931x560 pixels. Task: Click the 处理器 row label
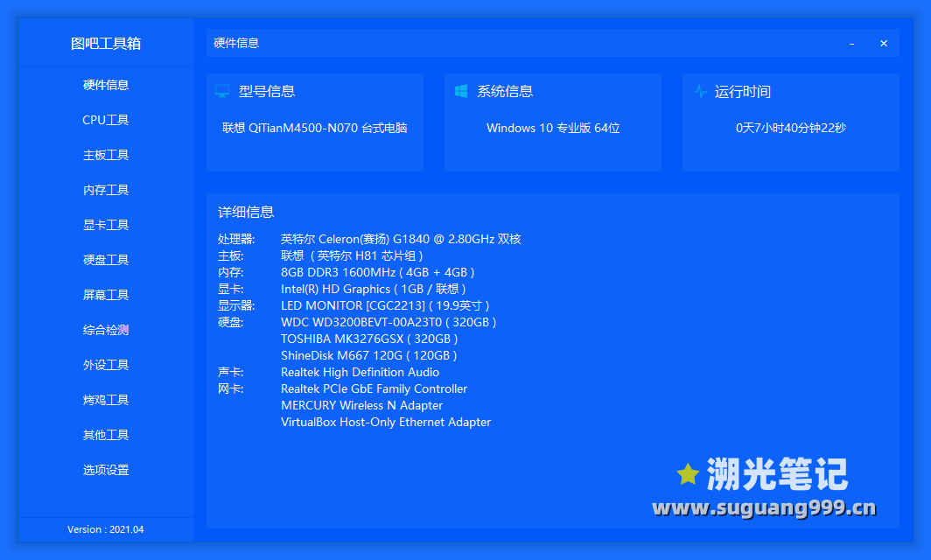[236, 240]
